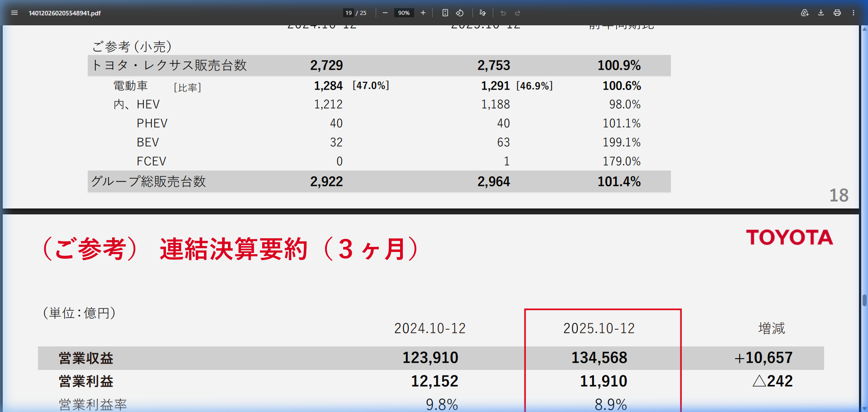
Task: Rotate the document counterclockwise
Action: (460, 13)
